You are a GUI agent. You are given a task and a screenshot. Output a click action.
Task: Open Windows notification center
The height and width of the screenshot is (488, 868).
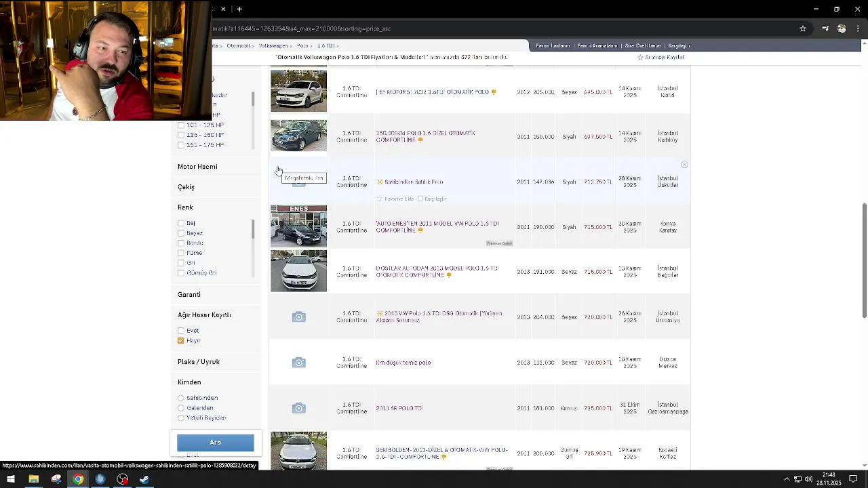(x=853, y=479)
